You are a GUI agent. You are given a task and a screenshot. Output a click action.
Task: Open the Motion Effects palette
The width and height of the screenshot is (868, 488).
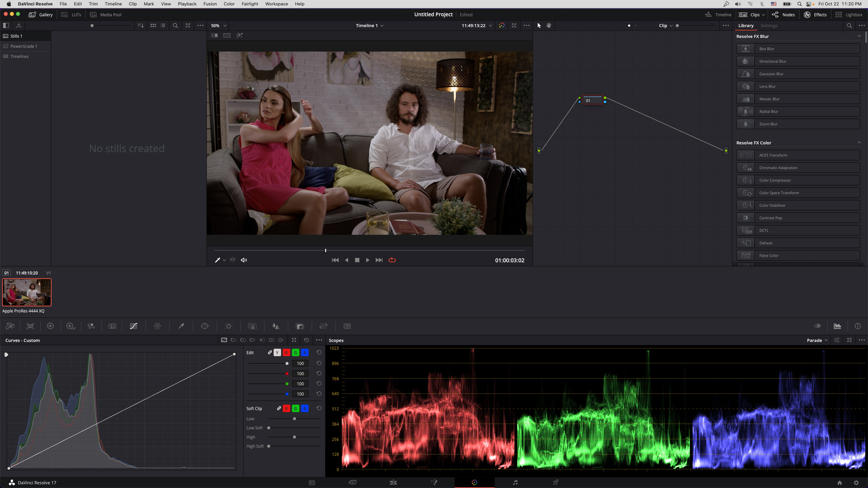(112, 326)
